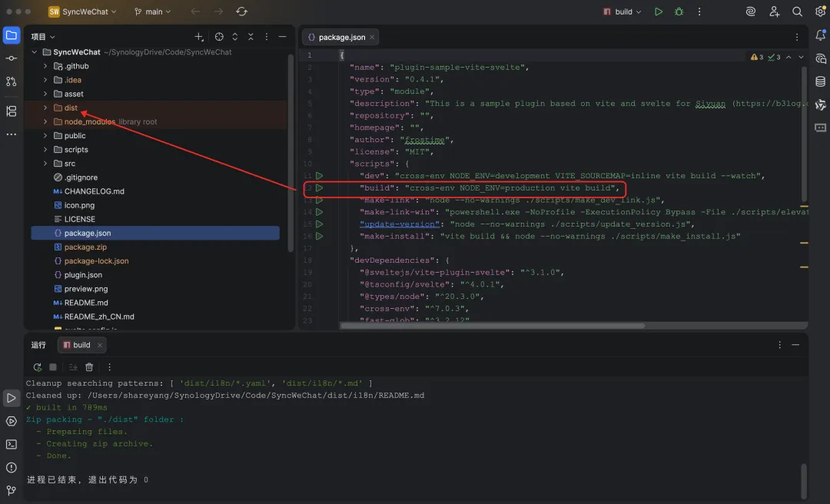Expand the node_modules folder
Image resolution: width=830 pixels, height=504 pixels.
[x=45, y=121]
